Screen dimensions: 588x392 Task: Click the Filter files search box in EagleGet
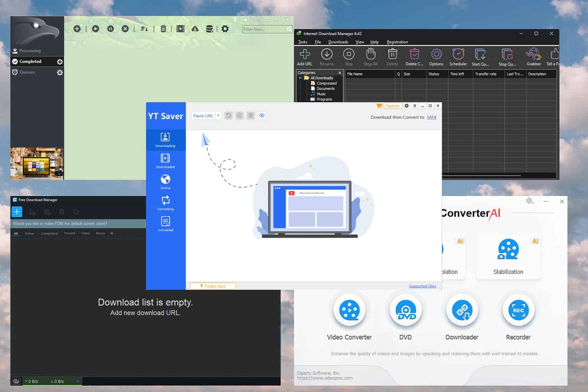265,29
